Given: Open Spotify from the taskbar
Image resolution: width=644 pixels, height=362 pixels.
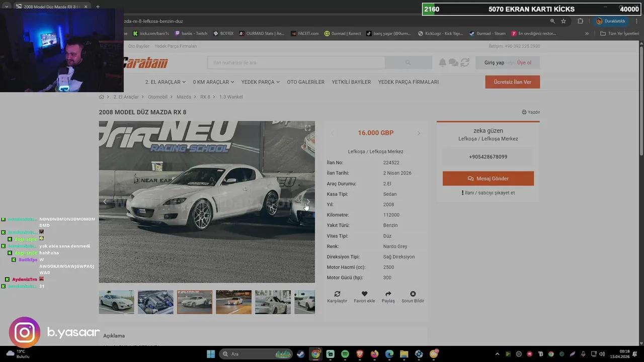Looking at the screenshot, I should point(345,354).
